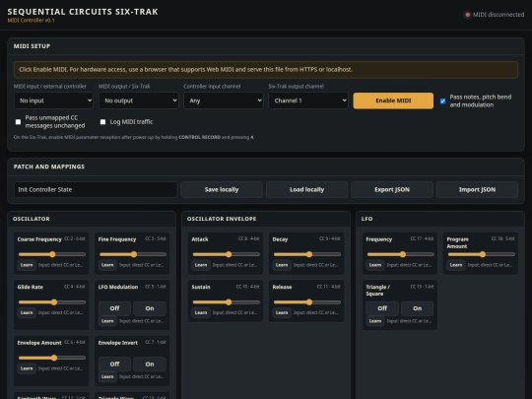Enable the Log MIDI traffic checkbox
532x399 pixels.
click(102, 122)
